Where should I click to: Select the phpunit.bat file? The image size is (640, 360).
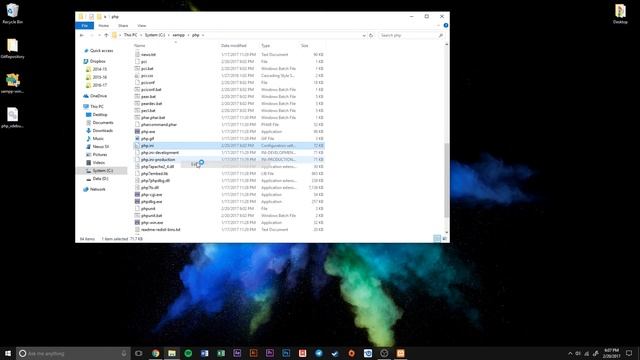pyautogui.click(x=229, y=215)
